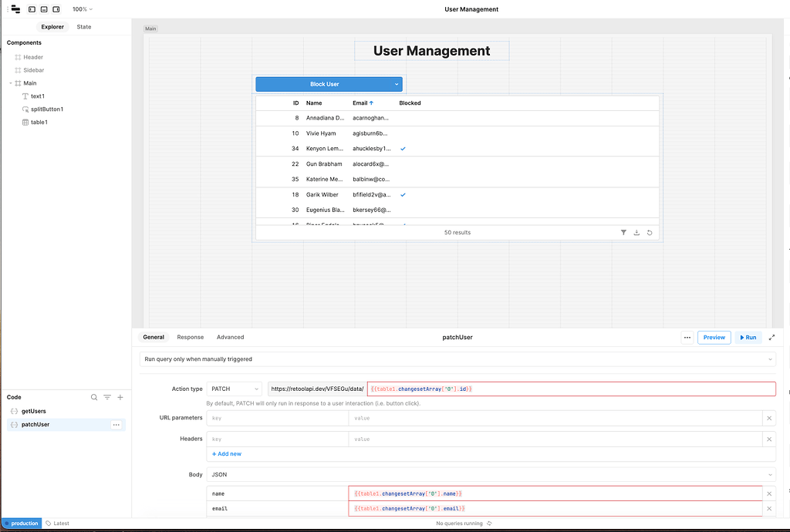Collapse the Main tree node
This screenshot has width=790, height=532.
pyautogui.click(x=11, y=83)
